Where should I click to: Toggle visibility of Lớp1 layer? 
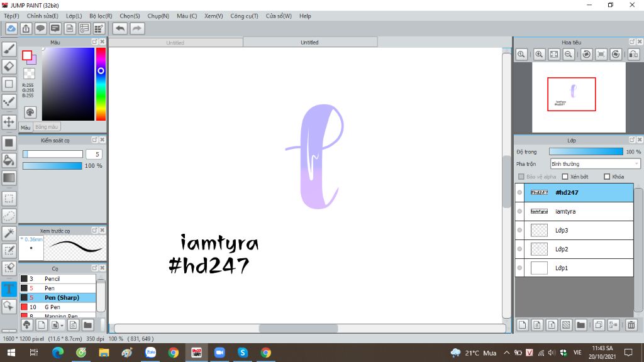519,268
